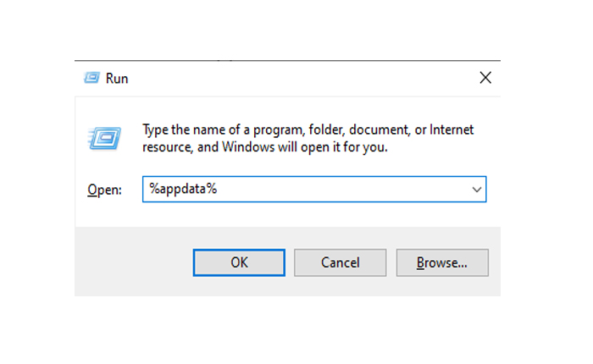The height and width of the screenshot is (364, 593).
Task: Close the Run dialog with the X
Action: 485,78
